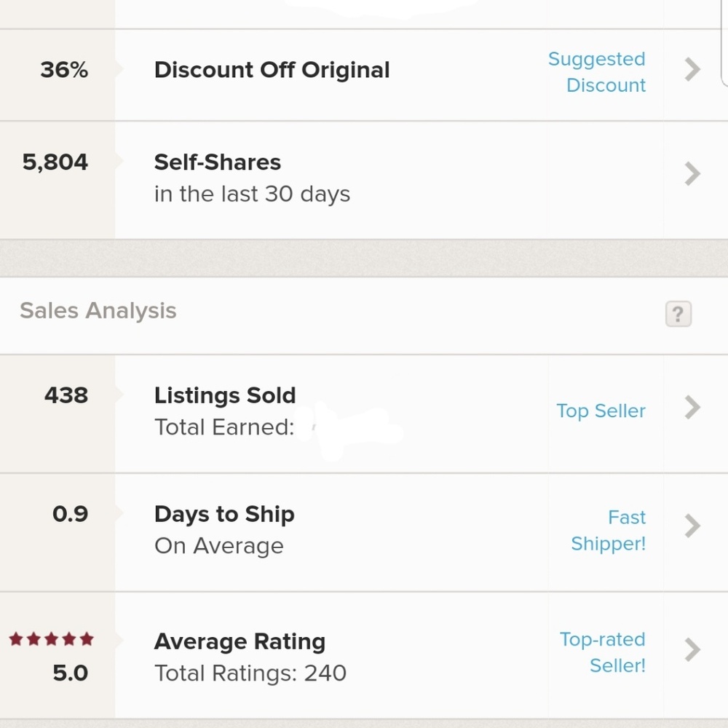Click the Fast Shipper! badge
The width and height of the screenshot is (728, 728).
pyautogui.click(x=609, y=530)
